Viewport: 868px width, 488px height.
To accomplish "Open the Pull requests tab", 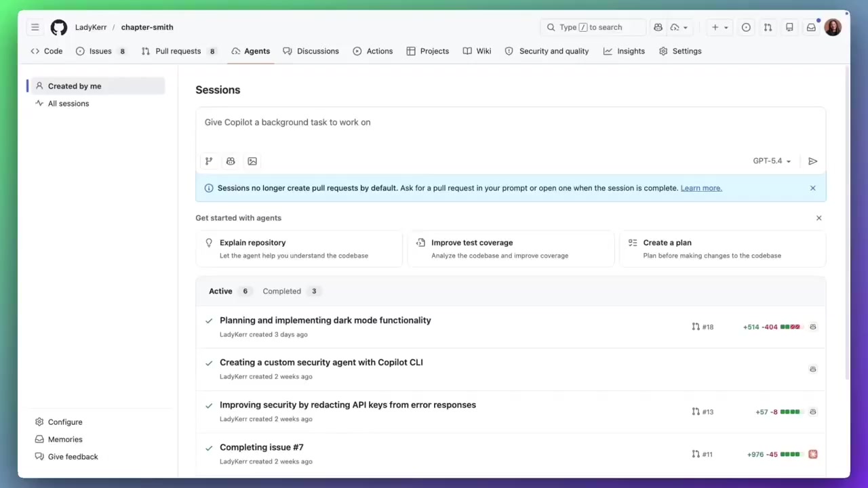I will [x=178, y=51].
